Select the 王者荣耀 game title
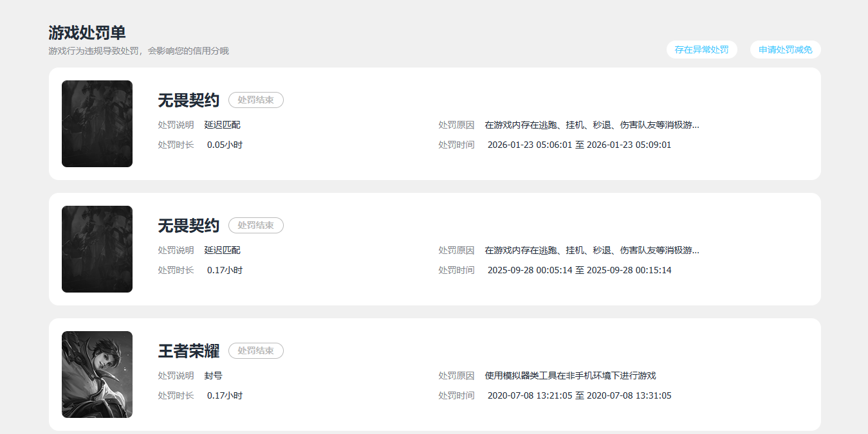The width and height of the screenshot is (868, 434). pyautogui.click(x=187, y=351)
